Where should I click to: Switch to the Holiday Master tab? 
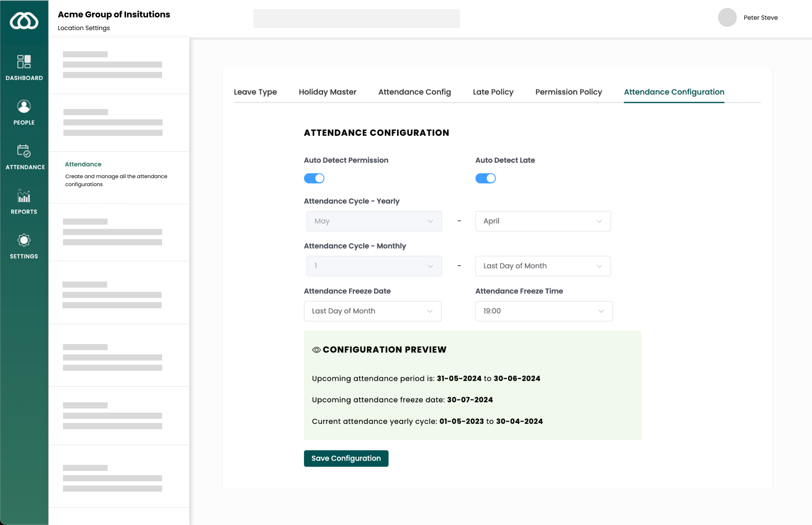click(328, 92)
